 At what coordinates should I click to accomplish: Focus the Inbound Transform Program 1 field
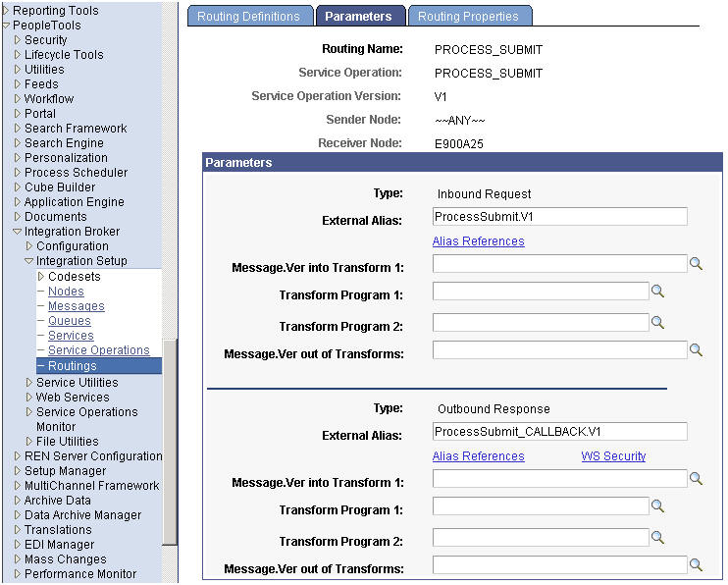click(541, 292)
